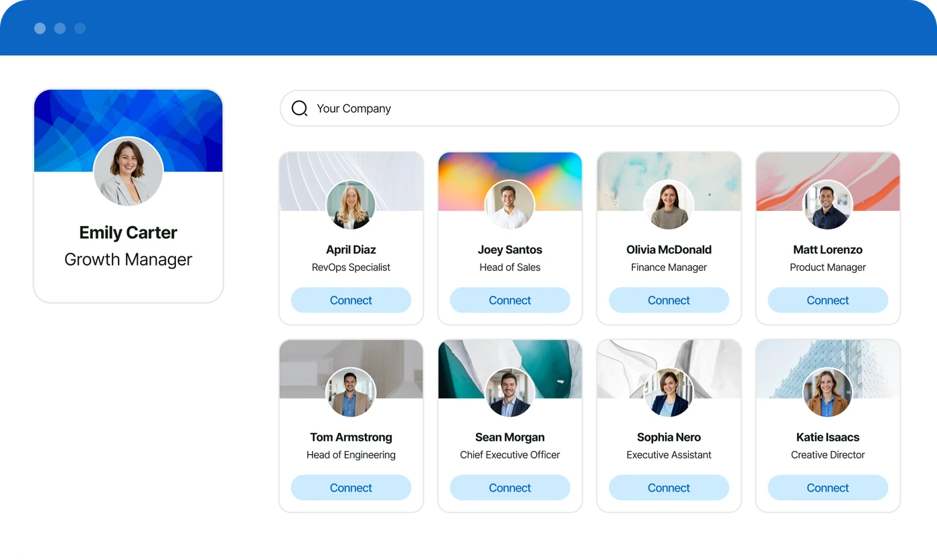
Task: Click the Emily Carter name
Action: (128, 232)
